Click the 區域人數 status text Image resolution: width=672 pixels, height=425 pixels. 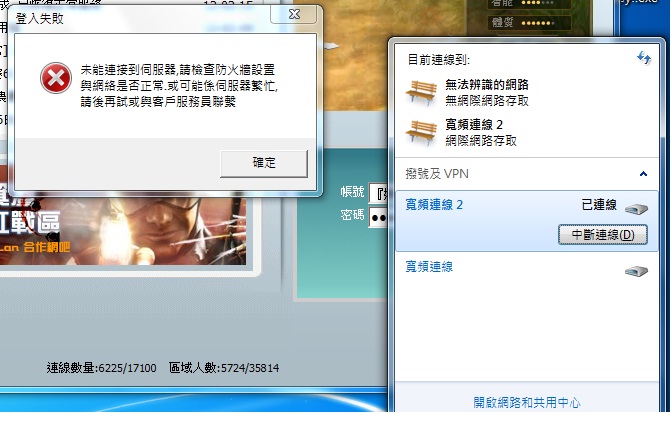point(224,368)
